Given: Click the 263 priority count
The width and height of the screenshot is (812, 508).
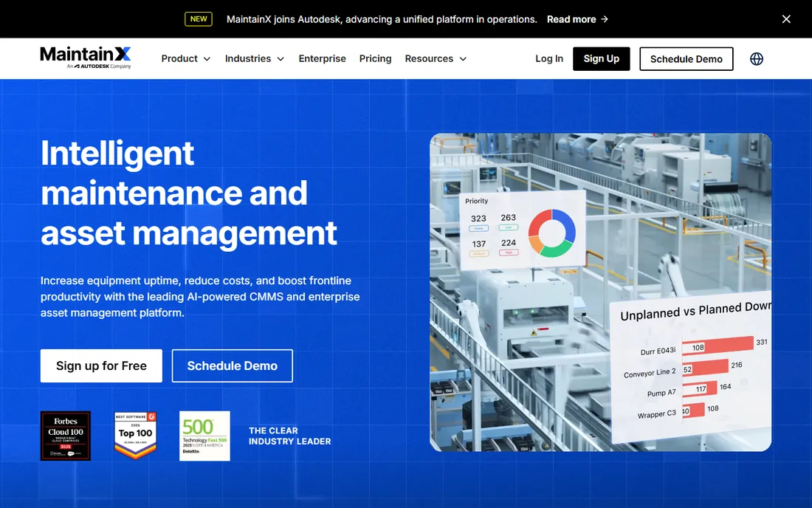Looking at the screenshot, I should point(508,218).
